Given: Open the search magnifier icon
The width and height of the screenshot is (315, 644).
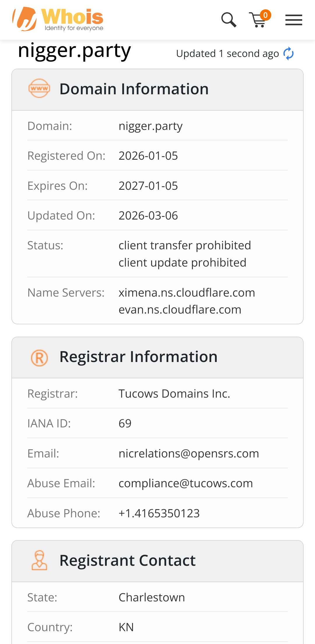Looking at the screenshot, I should (x=229, y=20).
